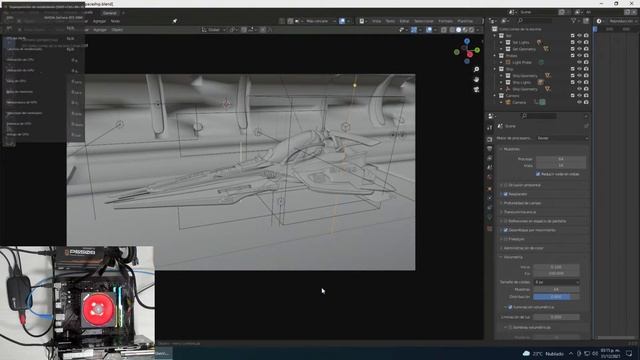The height and width of the screenshot is (360, 640).
Task: Open the View Layer properties tab icon
Action: point(490,158)
